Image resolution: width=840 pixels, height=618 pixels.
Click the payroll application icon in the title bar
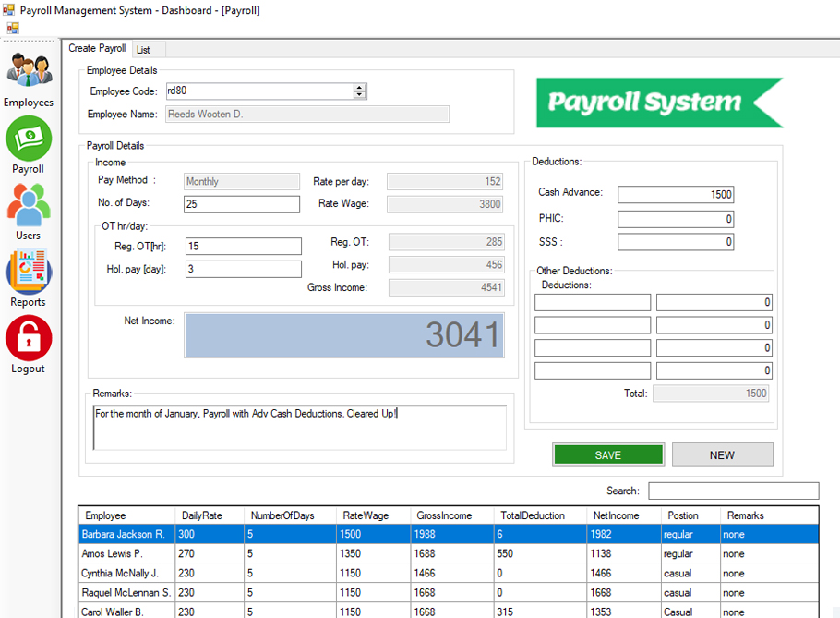pos(11,10)
